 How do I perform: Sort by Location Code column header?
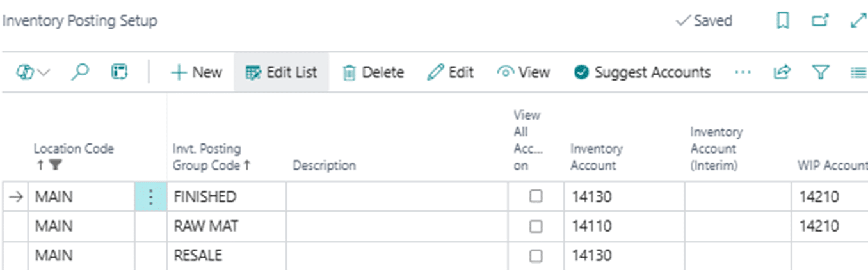tap(73, 149)
